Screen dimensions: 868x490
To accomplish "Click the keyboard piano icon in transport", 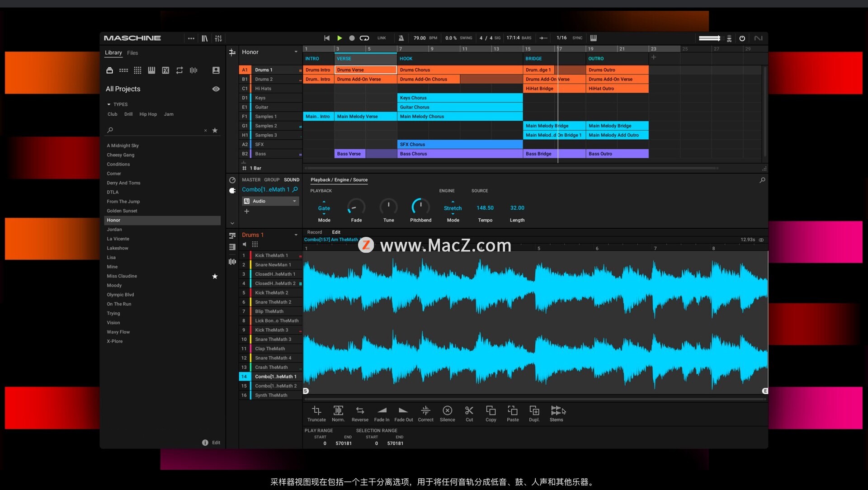I will [x=593, y=38].
